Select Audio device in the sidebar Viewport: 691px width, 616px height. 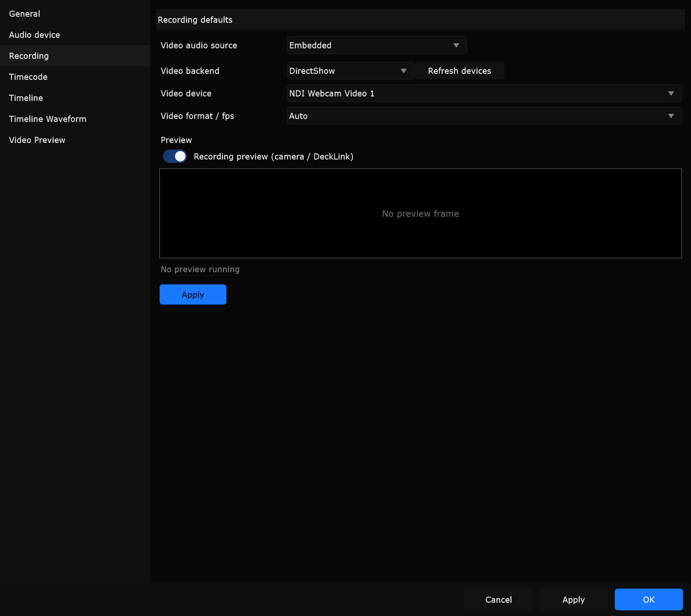pos(75,35)
